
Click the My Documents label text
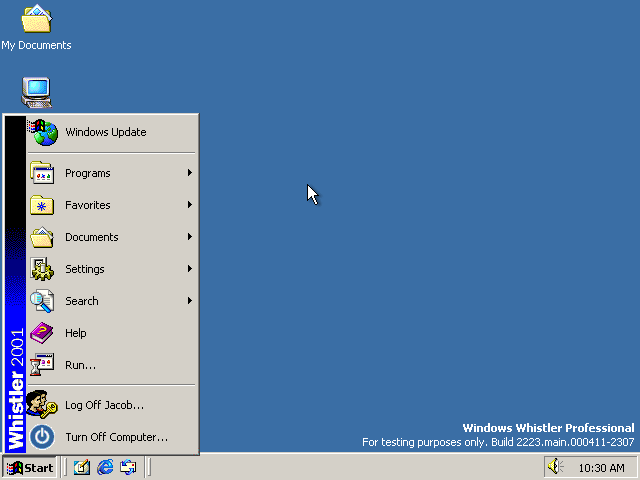tap(36, 45)
